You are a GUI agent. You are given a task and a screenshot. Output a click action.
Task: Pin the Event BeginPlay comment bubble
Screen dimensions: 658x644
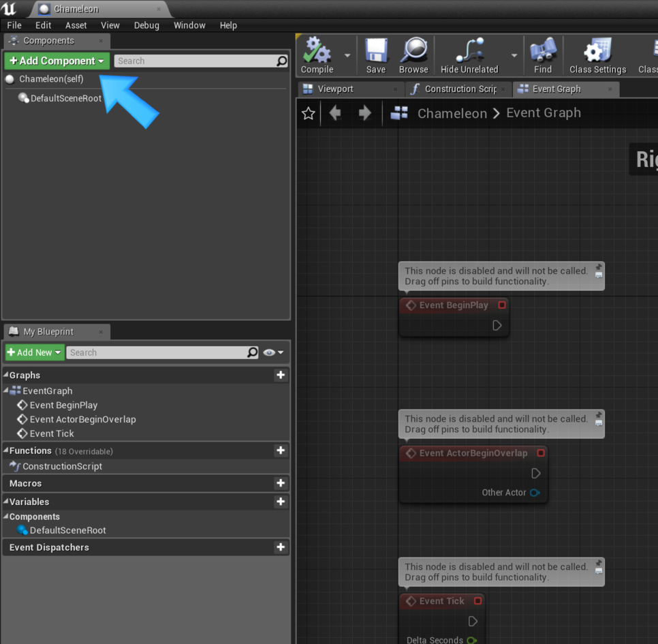(x=599, y=267)
